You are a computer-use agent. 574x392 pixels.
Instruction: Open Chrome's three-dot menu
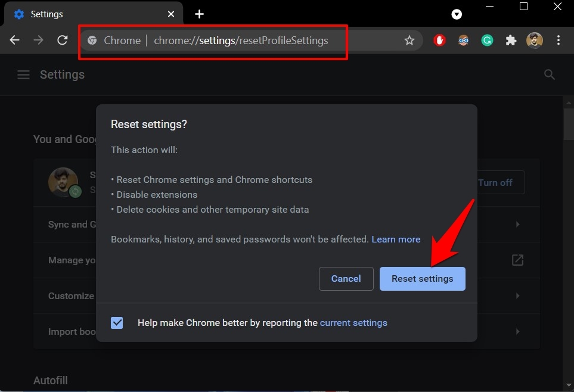559,41
